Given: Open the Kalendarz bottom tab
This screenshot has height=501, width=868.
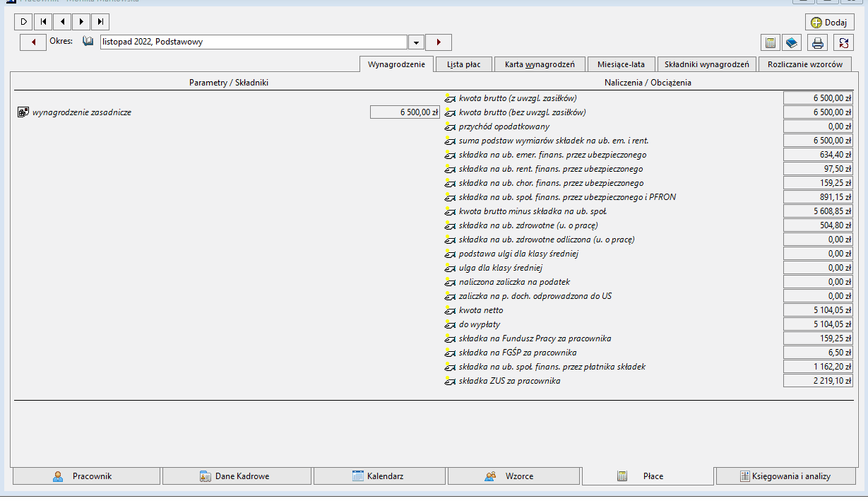Looking at the screenshot, I should pos(379,476).
